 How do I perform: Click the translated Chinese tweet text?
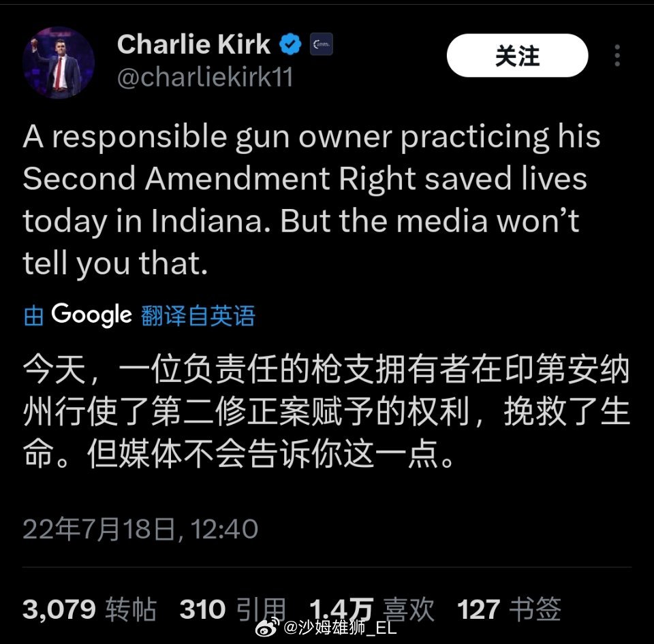tap(326, 411)
